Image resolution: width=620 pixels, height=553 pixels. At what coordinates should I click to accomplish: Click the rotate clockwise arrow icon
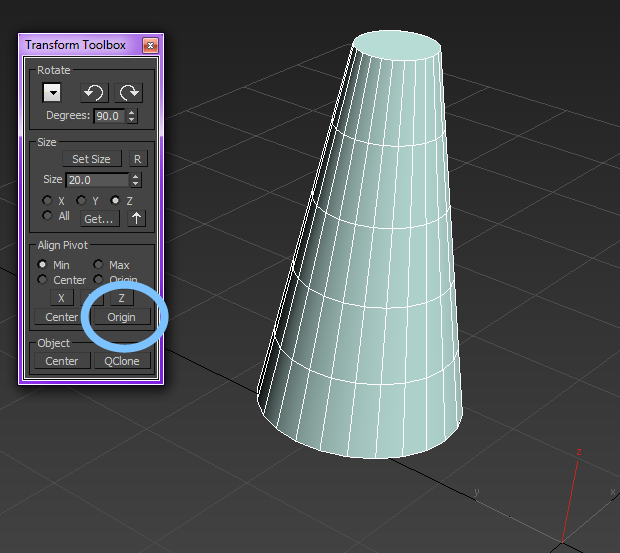tap(129, 93)
